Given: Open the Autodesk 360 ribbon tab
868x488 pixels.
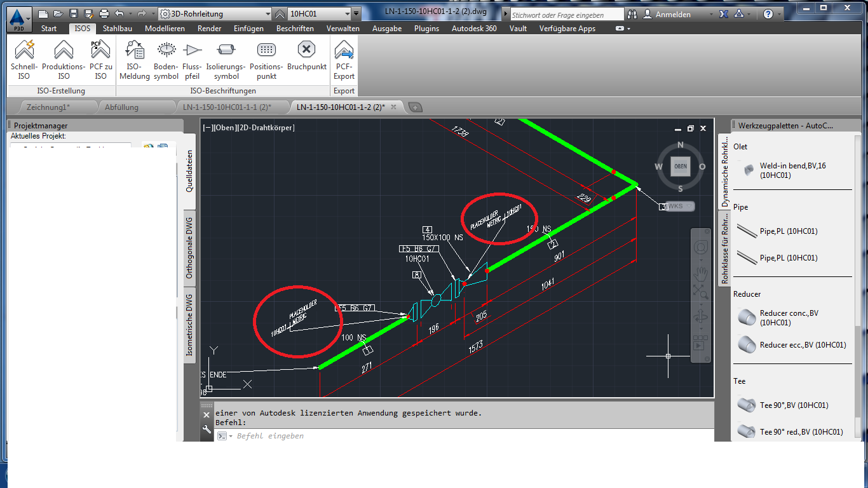Looking at the screenshot, I should point(474,29).
